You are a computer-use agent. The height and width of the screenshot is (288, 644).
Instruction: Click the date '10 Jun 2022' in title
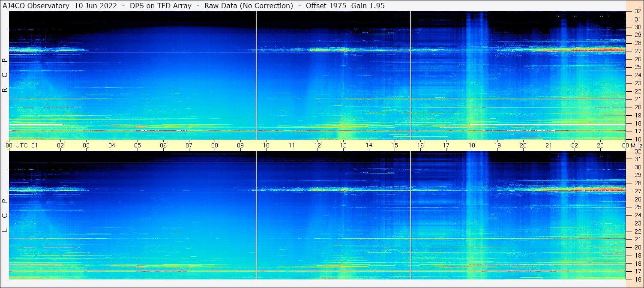95,6
